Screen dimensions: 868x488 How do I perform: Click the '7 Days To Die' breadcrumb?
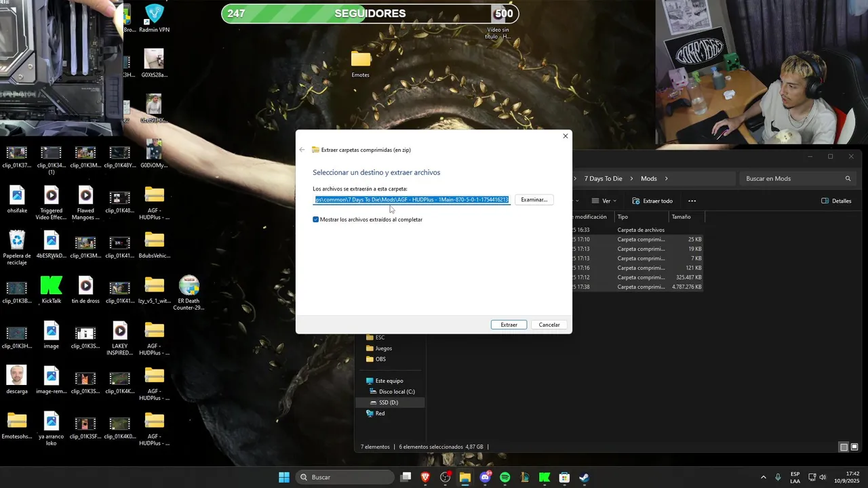pyautogui.click(x=603, y=179)
